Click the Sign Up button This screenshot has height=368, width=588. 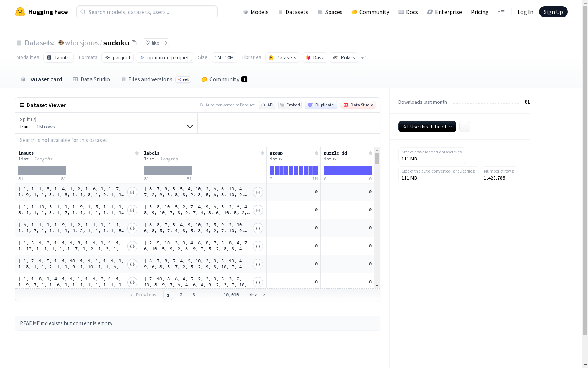pyautogui.click(x=553, y=12)
